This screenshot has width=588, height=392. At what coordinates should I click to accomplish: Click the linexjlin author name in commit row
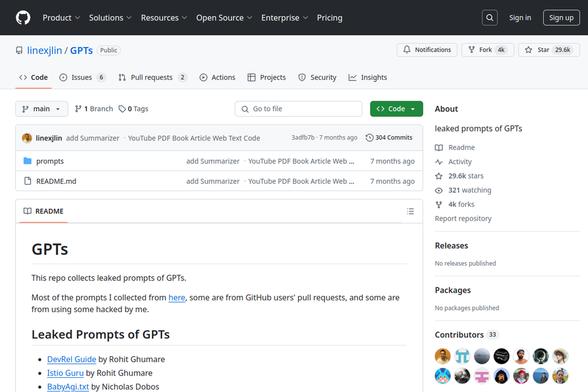coord(49,138)
